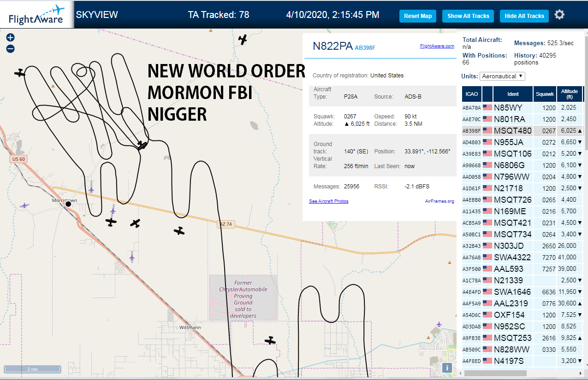The width and height of the screenshot is (588, 380).
Task: Click Hide All Tracks
Action: point(524,16)
